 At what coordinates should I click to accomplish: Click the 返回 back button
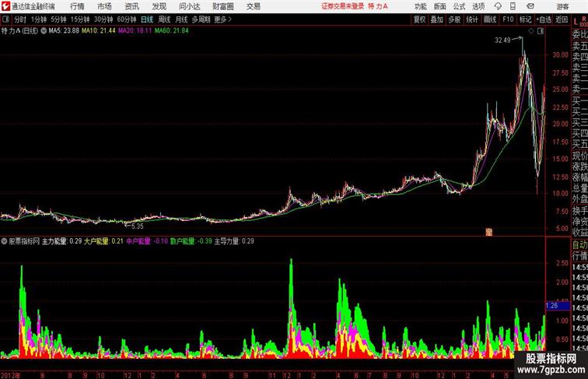562,19
